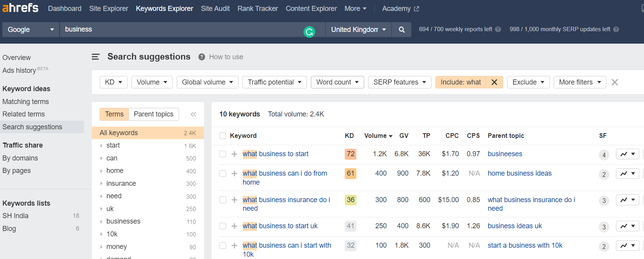
Task: Check 'what business to start uk' row
Action: click(x=223, y=226)
